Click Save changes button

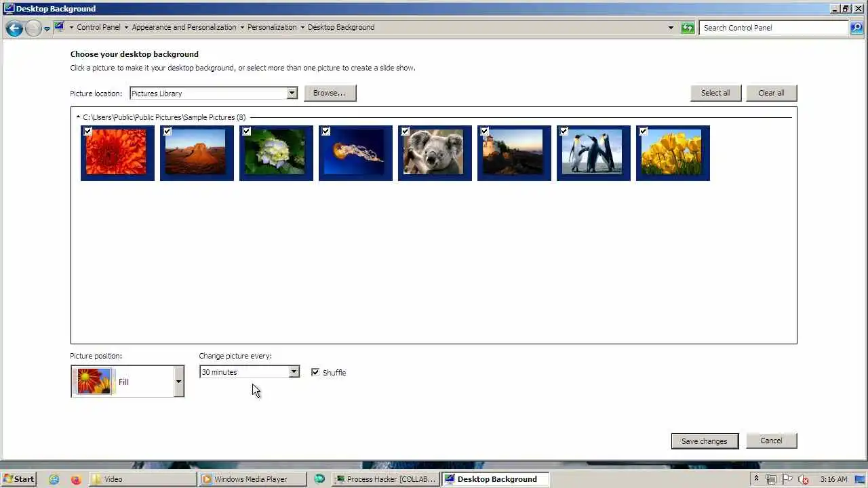pyautogui.click(x=705, y=441)
